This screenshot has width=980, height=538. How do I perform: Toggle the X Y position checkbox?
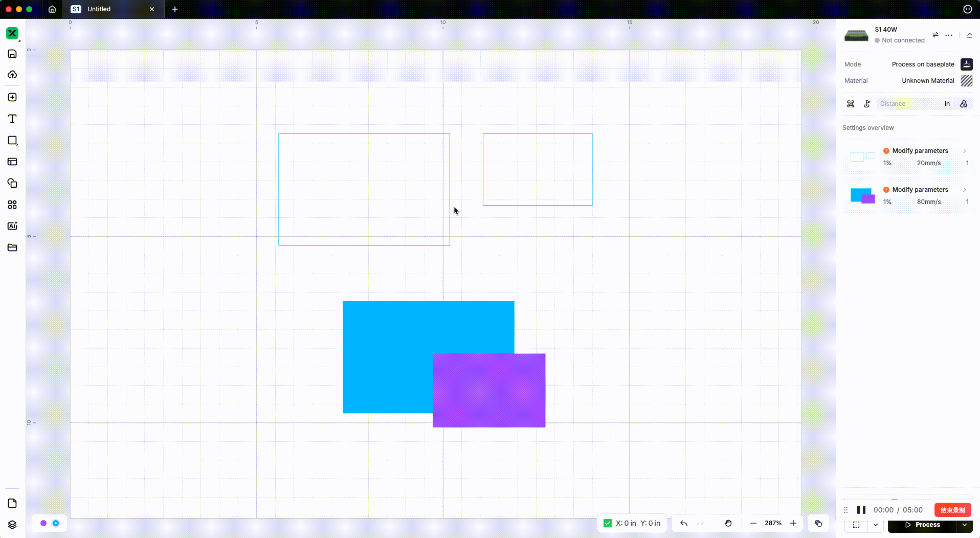coord(608,523)
